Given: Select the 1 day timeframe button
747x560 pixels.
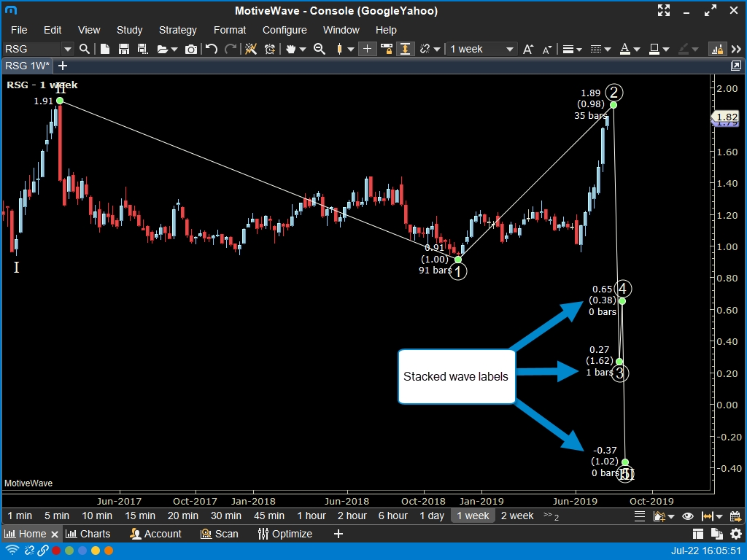Looking at the screenshot, I should click(x=432, y=516).
